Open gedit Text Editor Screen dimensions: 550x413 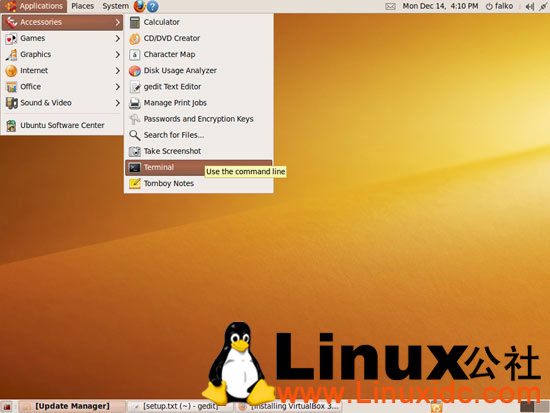(x=199, y=87)
